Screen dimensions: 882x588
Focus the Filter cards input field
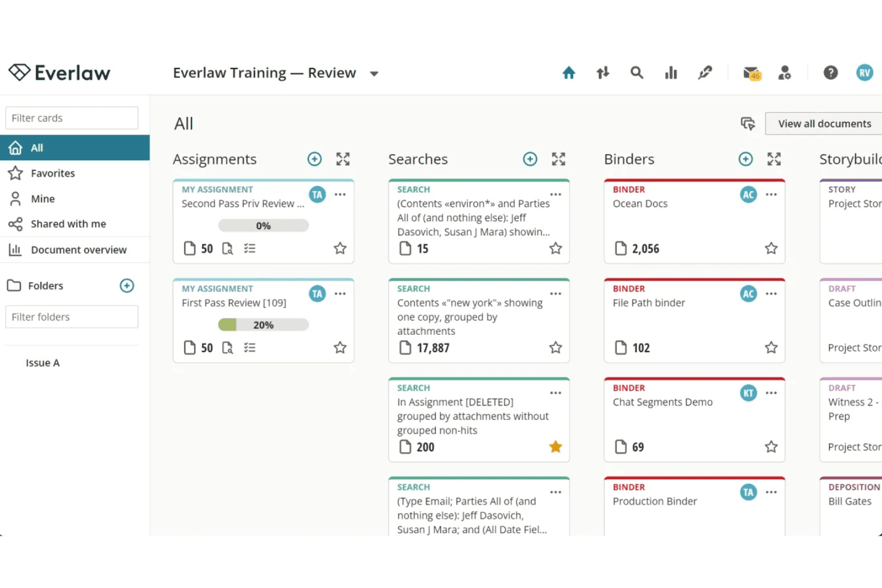coord(72,118)
